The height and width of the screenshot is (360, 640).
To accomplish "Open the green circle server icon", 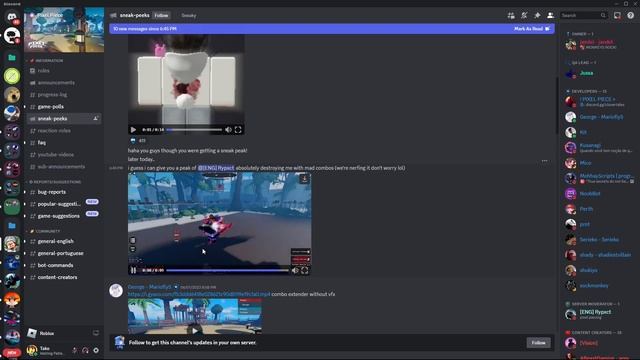I will (12, 76).
